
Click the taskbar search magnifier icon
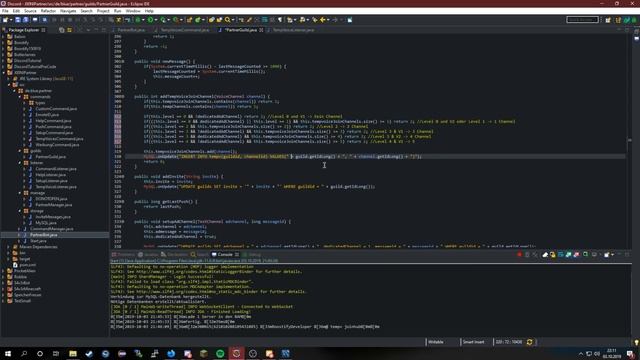(24, 353)
